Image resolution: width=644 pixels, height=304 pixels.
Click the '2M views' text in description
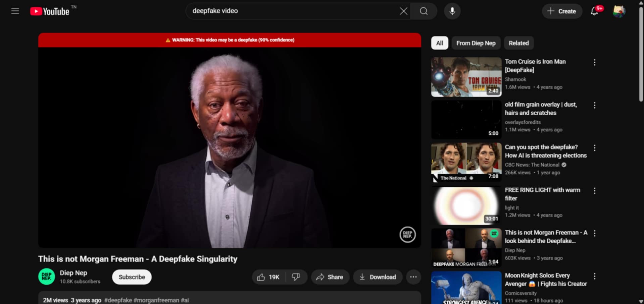coord(55,300)
